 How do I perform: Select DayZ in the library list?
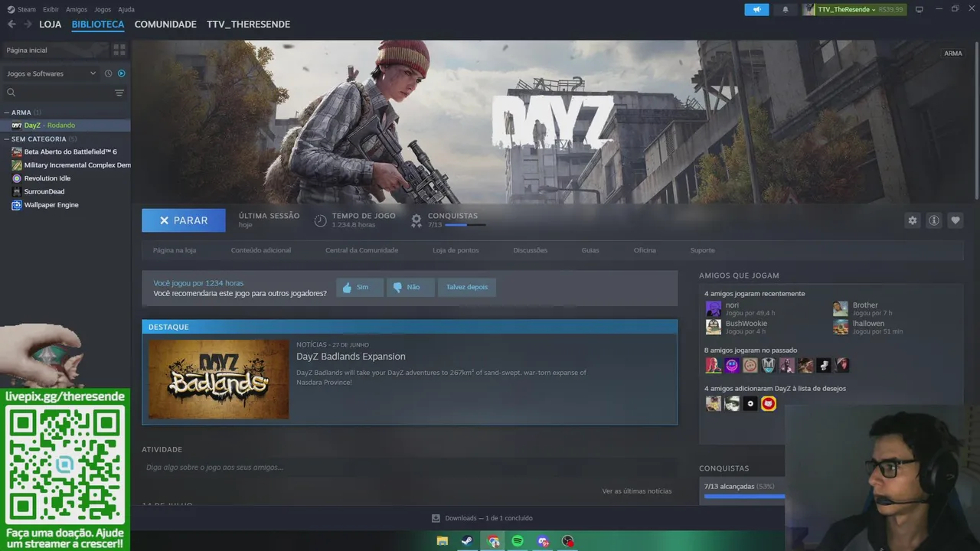coord(65,126)
